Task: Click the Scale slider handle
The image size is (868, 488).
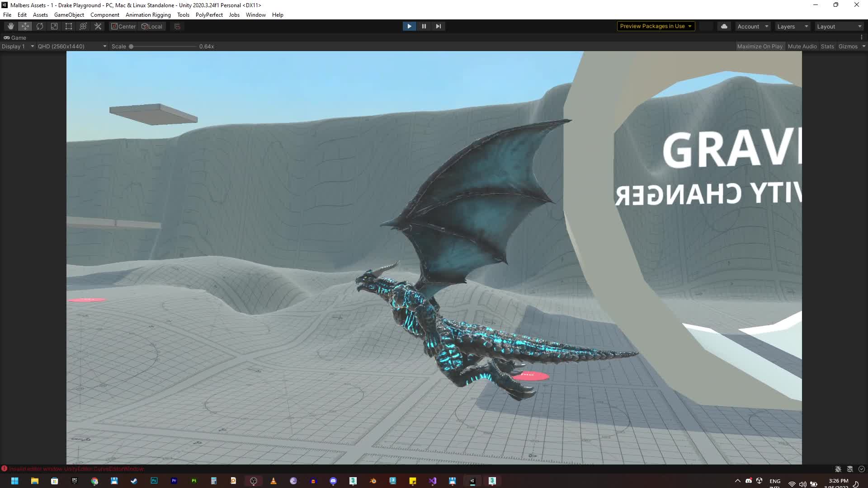Action: coord(131,46)
